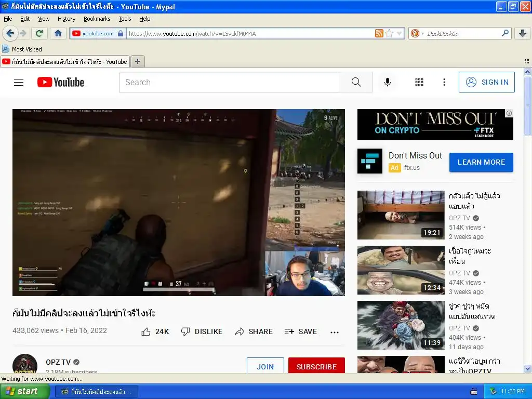Viewport: 532px width, 399px height.
Task: Click the page scrollbar up arrow
Action: coord(527,72)
